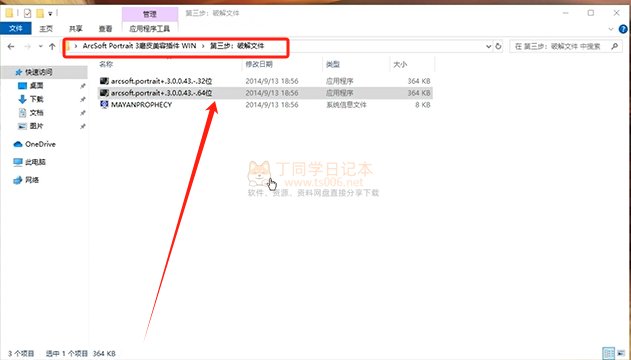
Task: Switch to details view in status bar
Action: point(609,354)
